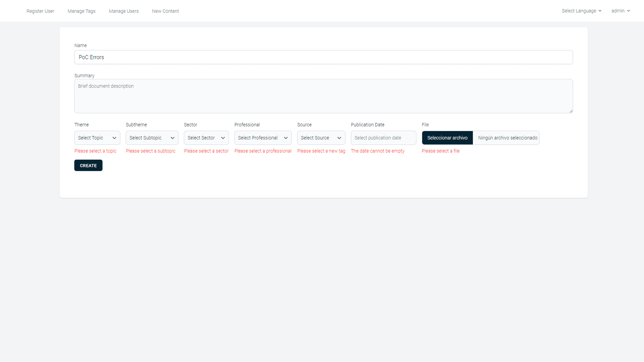Click the Select Topic chevron arrow

coord(114,138)
